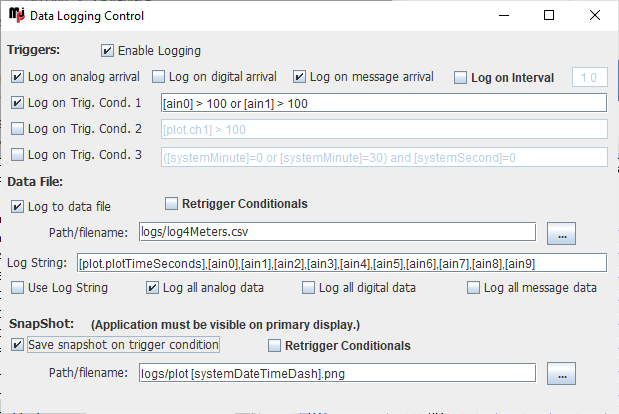The height and width of the screenshot is (414, 619).
Task: Toggle the Enable Logging checkbox
Action: click(x=107, y=51)
